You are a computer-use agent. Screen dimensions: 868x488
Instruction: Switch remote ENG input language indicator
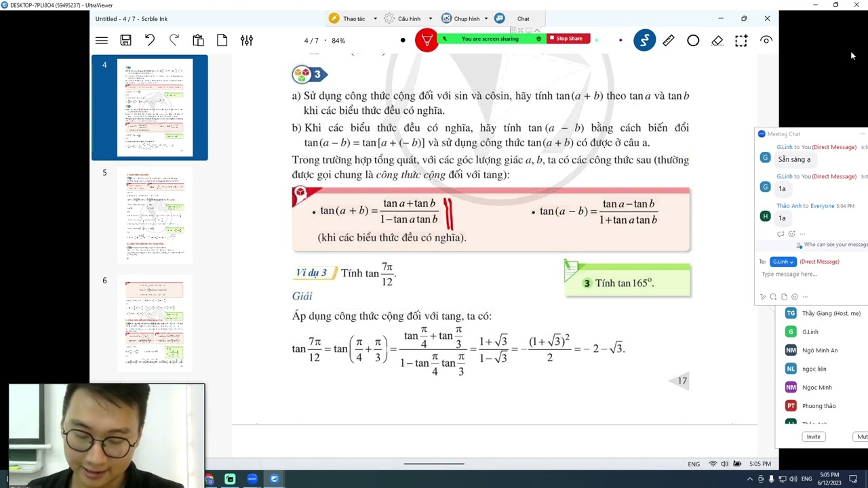[694, 464]
